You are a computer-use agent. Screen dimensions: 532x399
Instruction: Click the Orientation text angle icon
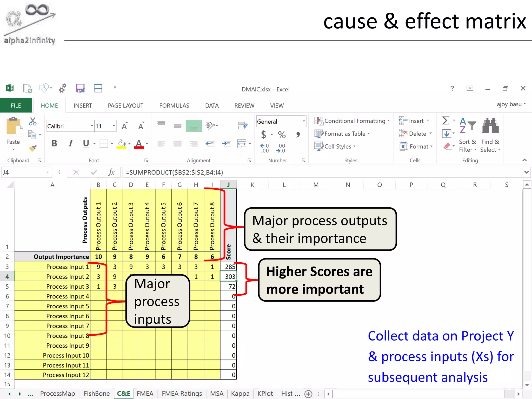pyautogui.click(x=210, y=126)
